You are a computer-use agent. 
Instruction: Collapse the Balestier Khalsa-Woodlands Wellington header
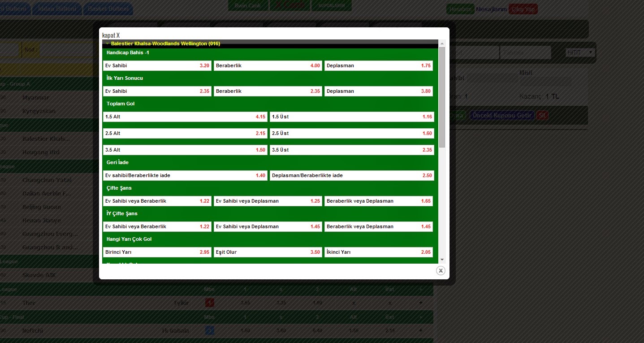click(x=107, y=43)
